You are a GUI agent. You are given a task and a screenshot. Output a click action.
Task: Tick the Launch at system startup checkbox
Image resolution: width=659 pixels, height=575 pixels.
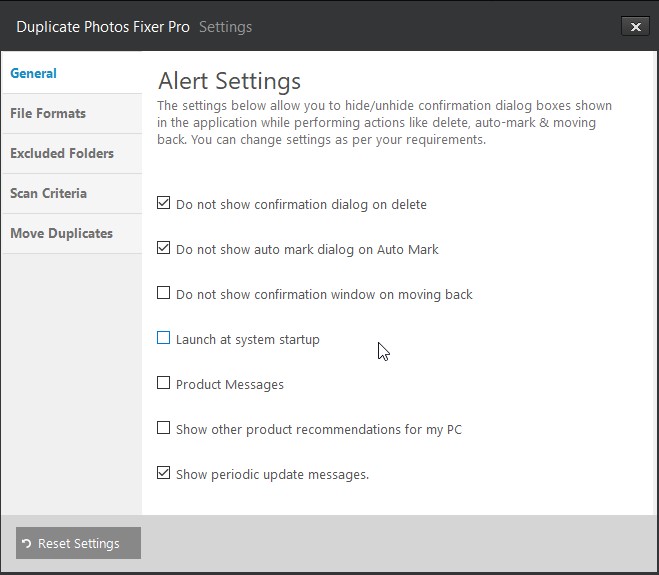(164, 339)
